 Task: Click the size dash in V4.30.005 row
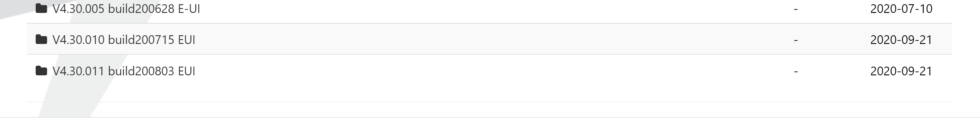[x=796, y=8]
